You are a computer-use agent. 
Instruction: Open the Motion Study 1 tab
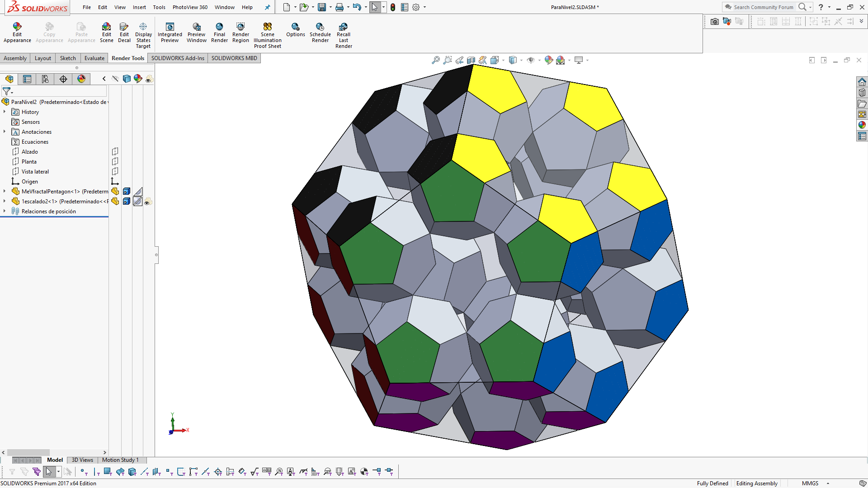(x=120, y=460)
